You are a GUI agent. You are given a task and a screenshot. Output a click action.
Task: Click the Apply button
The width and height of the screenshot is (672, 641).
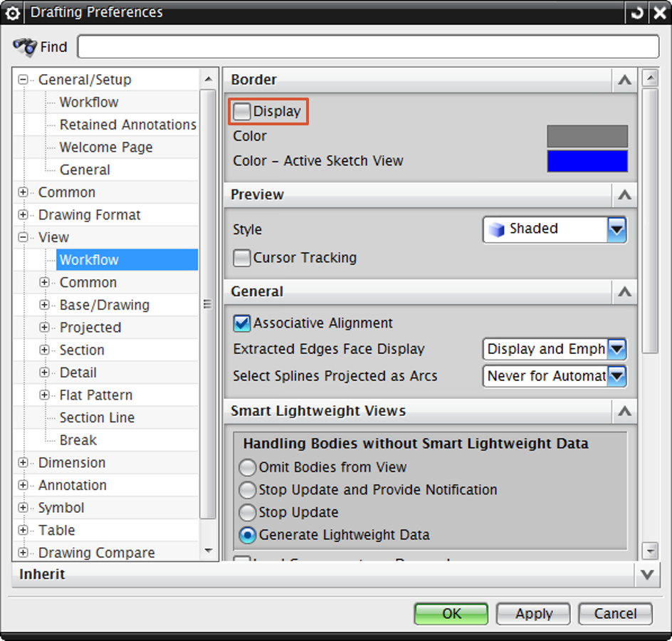click(533, 614)
